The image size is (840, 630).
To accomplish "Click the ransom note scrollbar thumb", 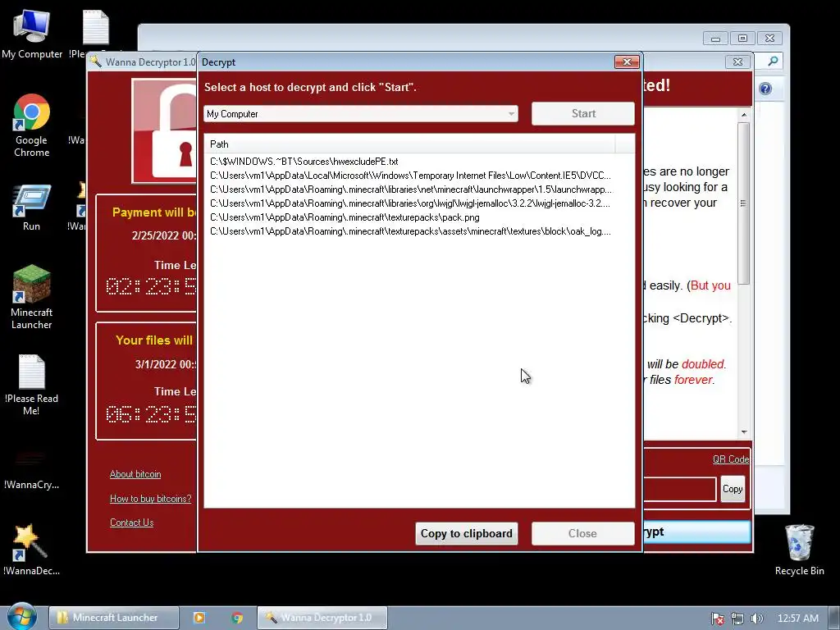I will tap(743, 203).
